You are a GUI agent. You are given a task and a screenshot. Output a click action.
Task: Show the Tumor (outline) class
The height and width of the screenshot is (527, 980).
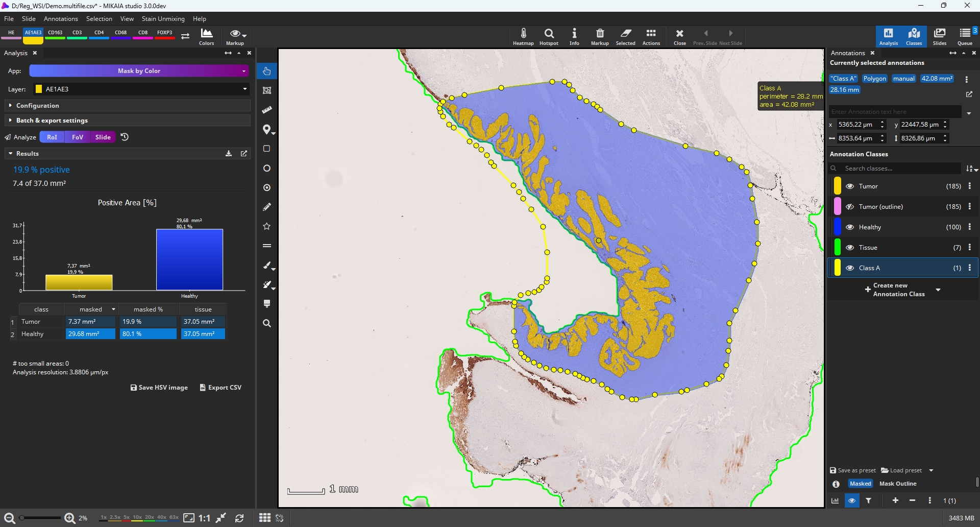850,207
